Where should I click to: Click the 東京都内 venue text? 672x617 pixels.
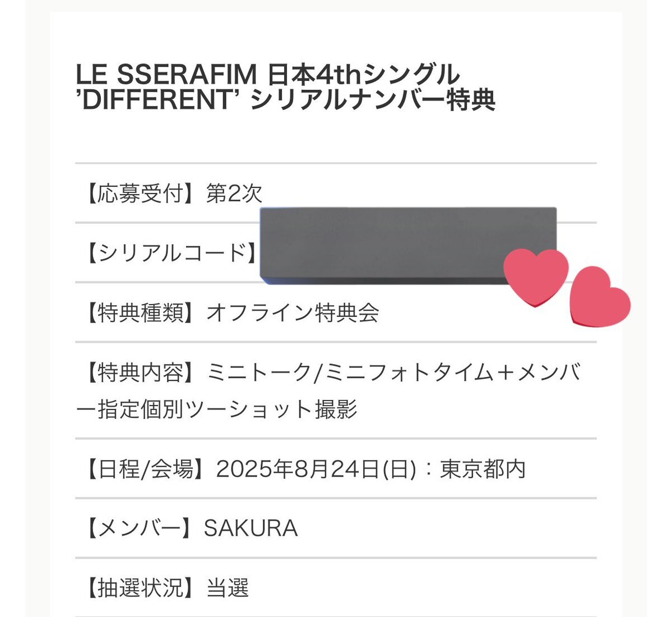483,469
